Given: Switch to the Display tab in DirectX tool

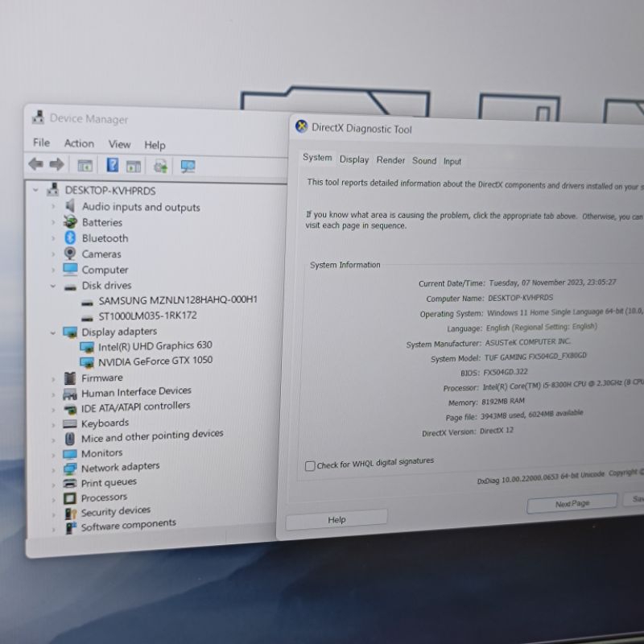Looking at the screenshot, I should click(x=354, y=159).
